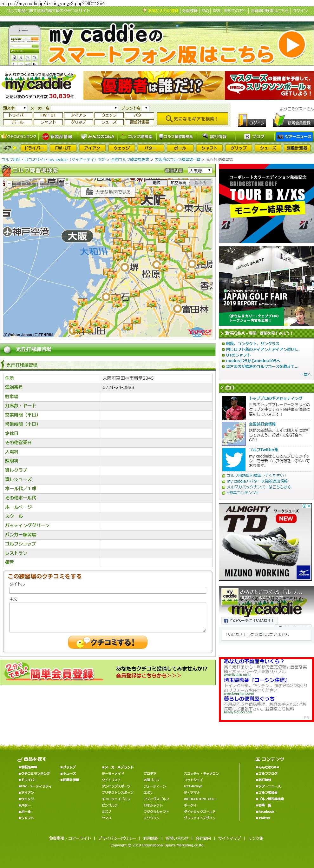314x868 pixels.
Task: Open the 頭文字 dropdown
Action: pos(22,108)
